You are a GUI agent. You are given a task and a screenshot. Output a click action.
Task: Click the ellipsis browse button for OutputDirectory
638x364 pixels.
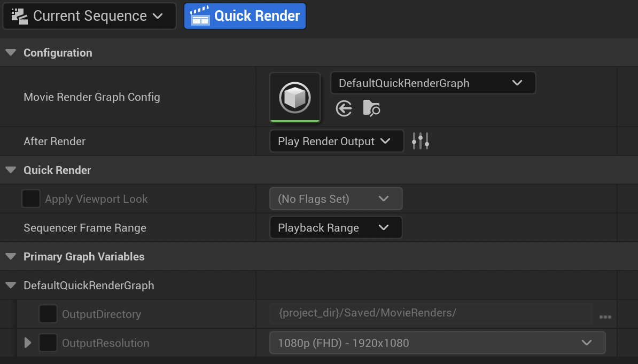click(x=605, y=317)
